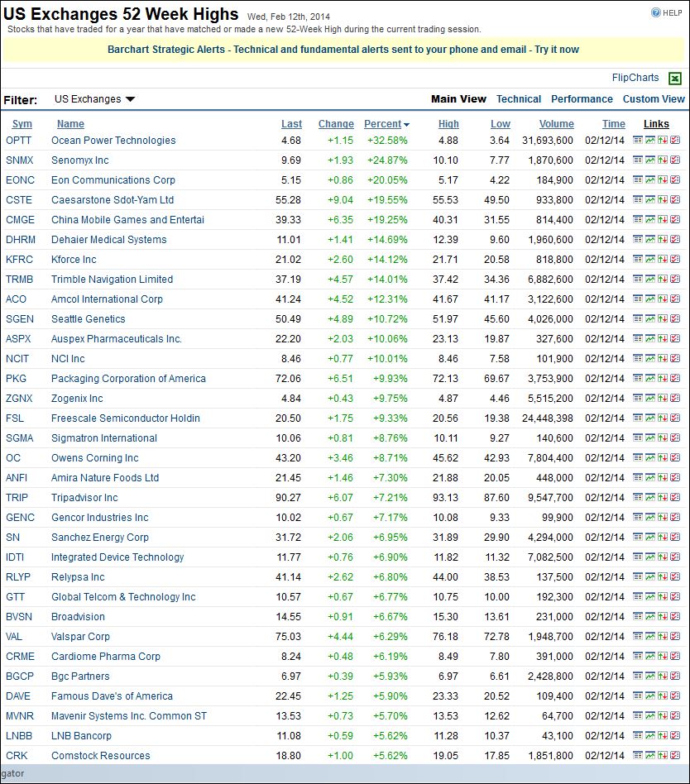The height and width of the screenshot is (784, 690).
Task: Sort table by Name column header
Action: [70, 124]
